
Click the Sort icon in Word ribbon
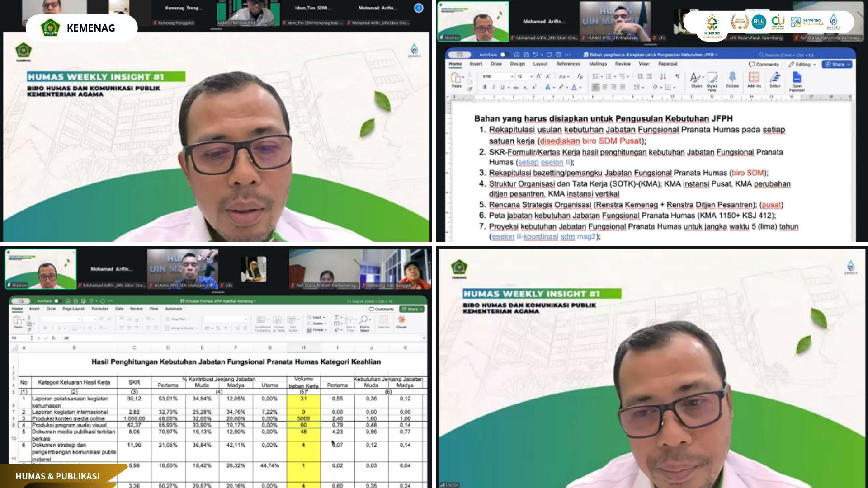pos(663,76)
